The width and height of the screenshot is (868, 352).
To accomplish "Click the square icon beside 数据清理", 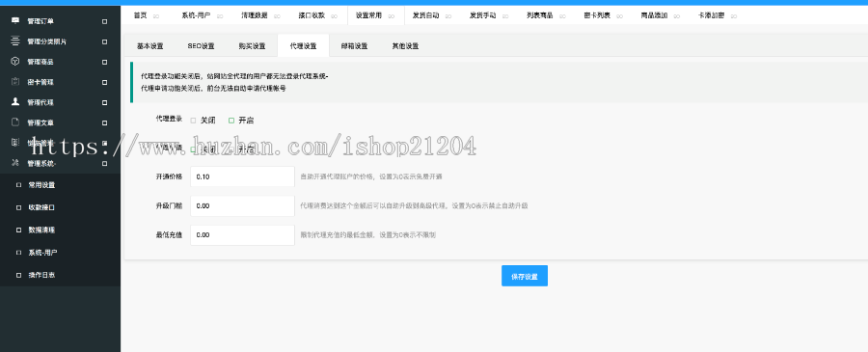I will pyautogui.click(x=19, y=230).
